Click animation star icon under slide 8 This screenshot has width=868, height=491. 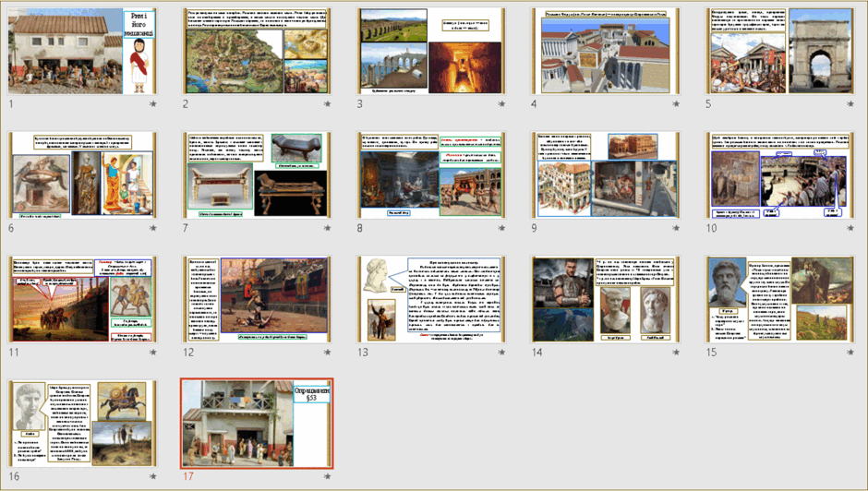coord(501,228)
